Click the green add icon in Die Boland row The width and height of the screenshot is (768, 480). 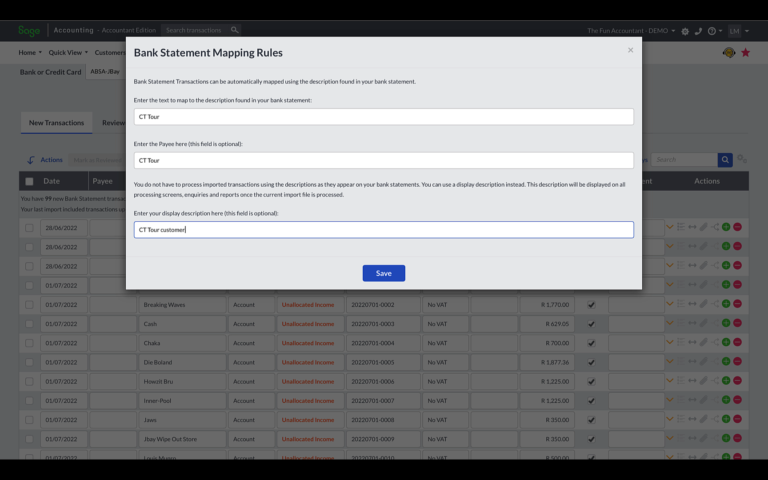[726, 361]
